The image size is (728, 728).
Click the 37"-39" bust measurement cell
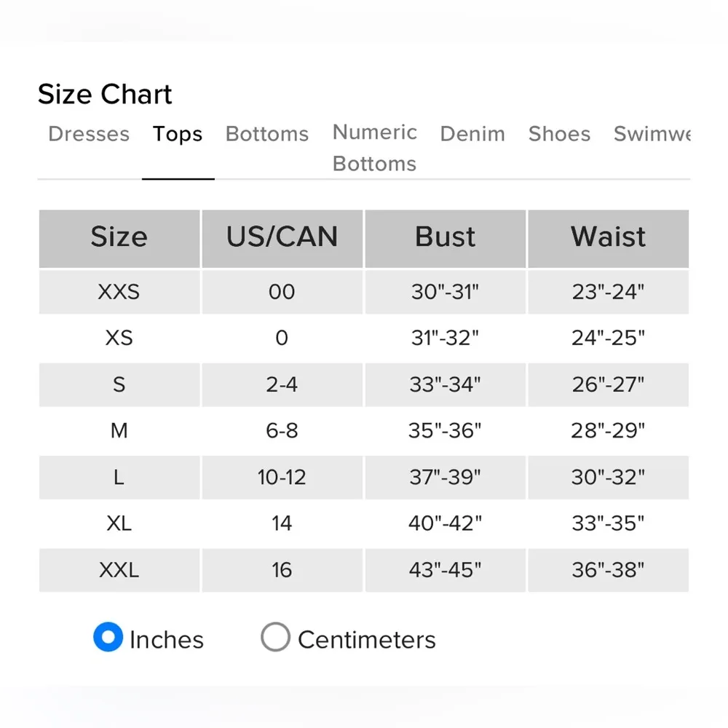(445, 478)
